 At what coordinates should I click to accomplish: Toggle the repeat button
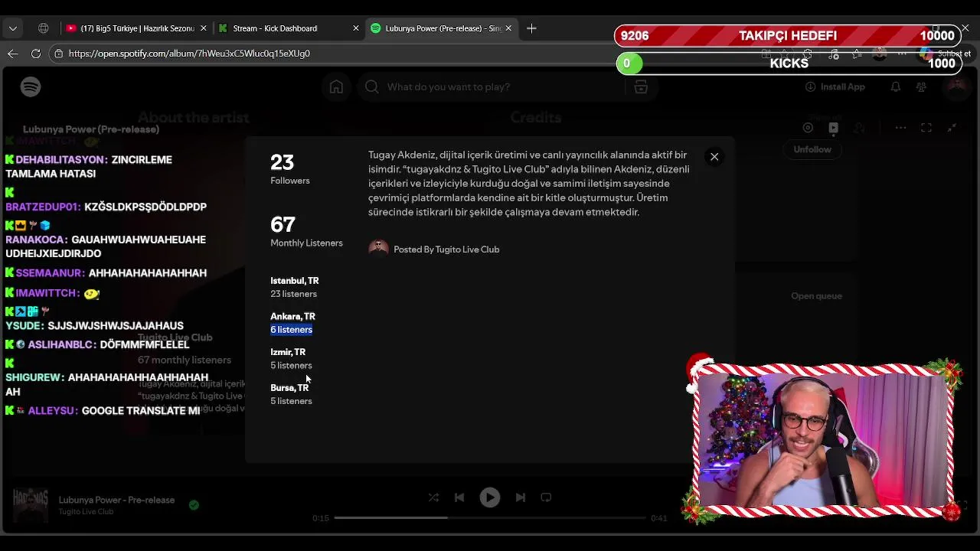[546, 497]
